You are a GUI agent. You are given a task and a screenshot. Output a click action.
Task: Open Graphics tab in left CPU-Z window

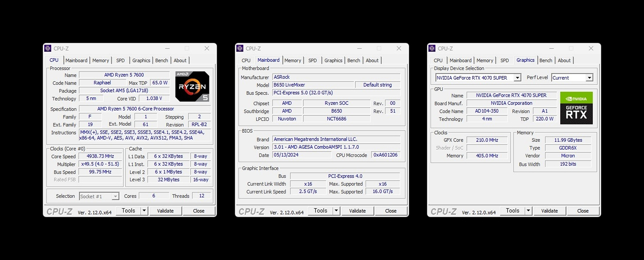tap(141, 60)
